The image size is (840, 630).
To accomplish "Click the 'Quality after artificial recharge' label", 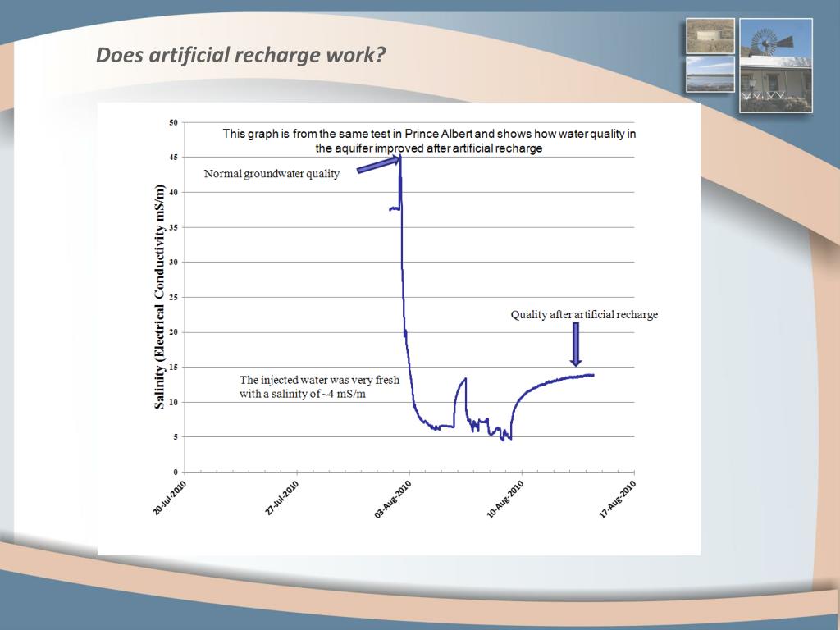I will 584,314.
